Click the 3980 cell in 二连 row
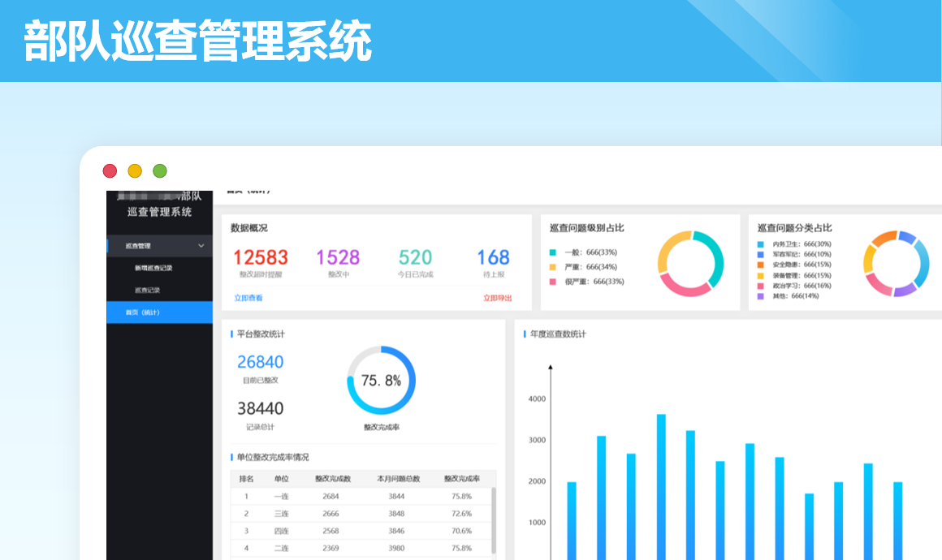The width and height of the screenshot is (942, 560). (x=396, y=548)
